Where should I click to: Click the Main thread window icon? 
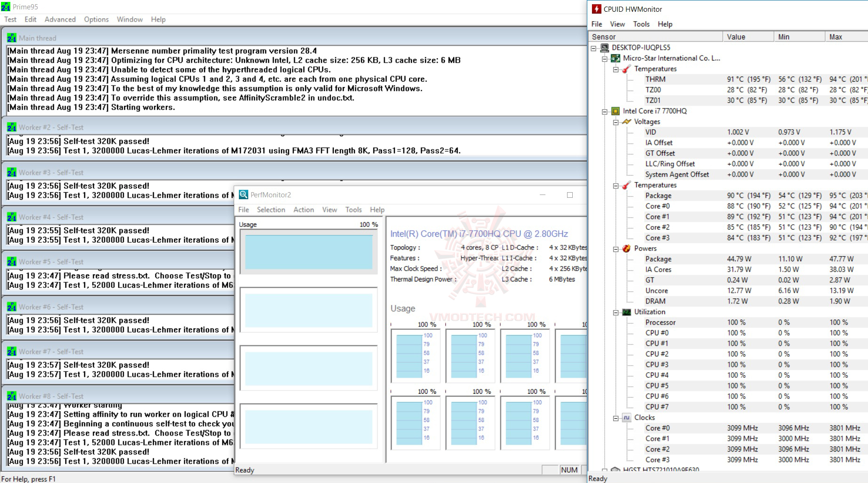(12, 38)
